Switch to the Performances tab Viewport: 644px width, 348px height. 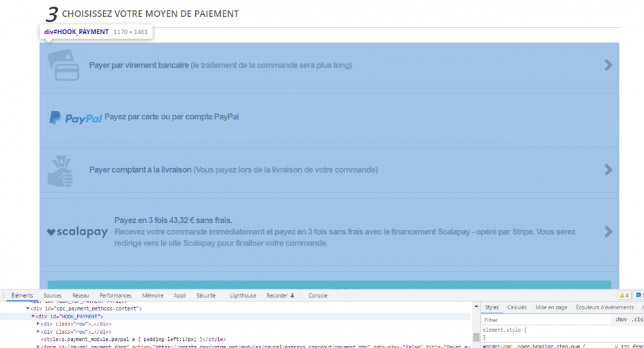point(115,295)
